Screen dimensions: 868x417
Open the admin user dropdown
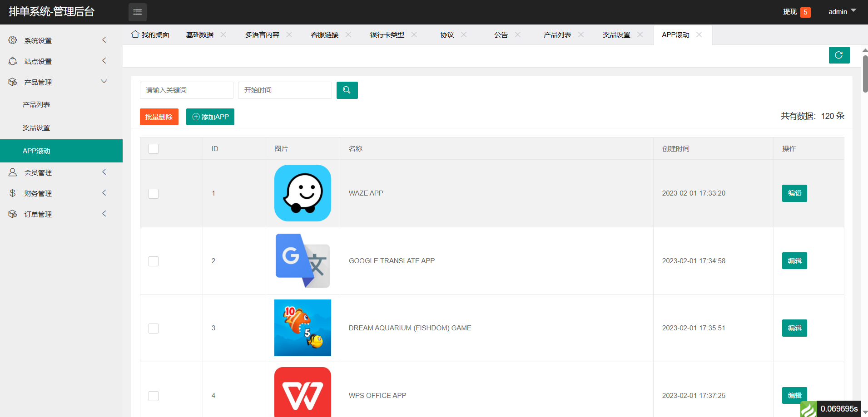point(842,12)
